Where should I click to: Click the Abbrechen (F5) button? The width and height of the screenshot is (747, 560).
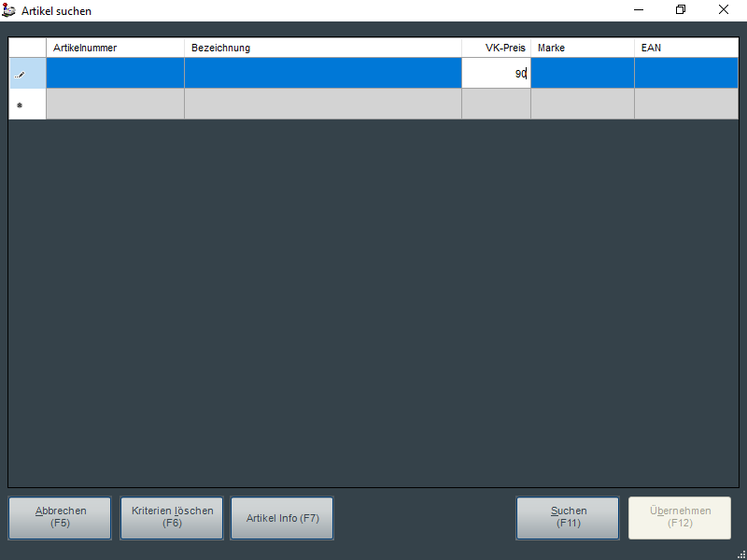60,517
